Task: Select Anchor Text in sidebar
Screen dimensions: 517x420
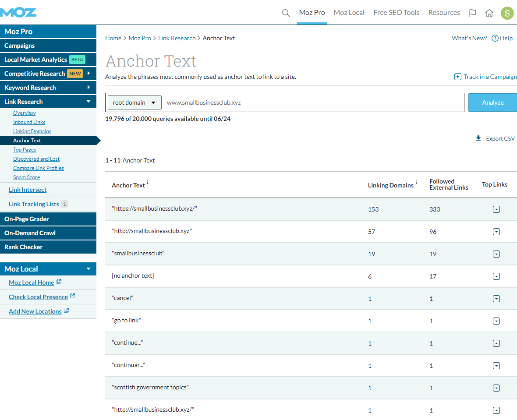Action: point(48,141)
